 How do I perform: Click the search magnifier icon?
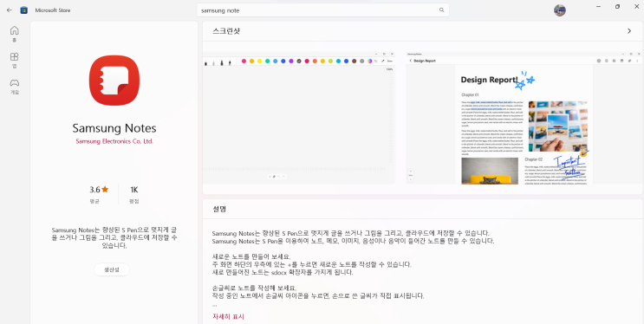coord(442,10)
